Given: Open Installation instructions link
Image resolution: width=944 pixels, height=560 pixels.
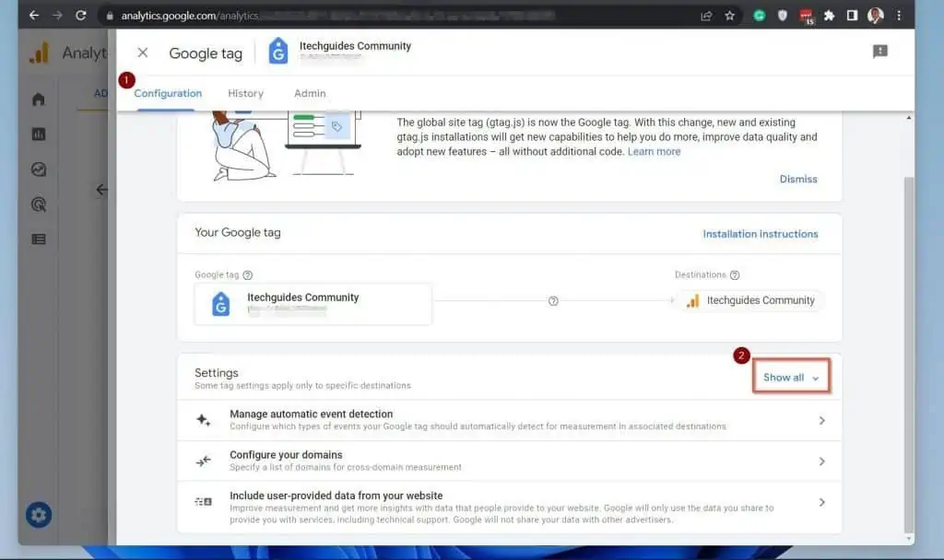Looking at the screenshot, I should (x=760, y=234).
